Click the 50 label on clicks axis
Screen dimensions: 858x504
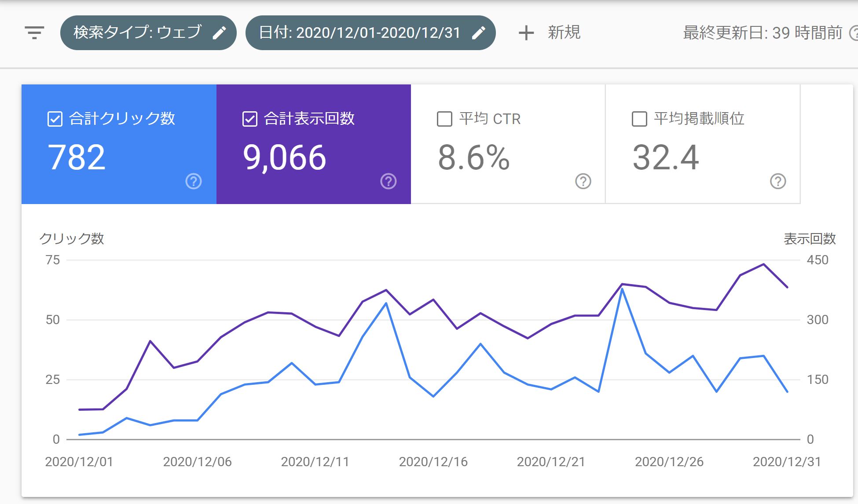[53, 320]
